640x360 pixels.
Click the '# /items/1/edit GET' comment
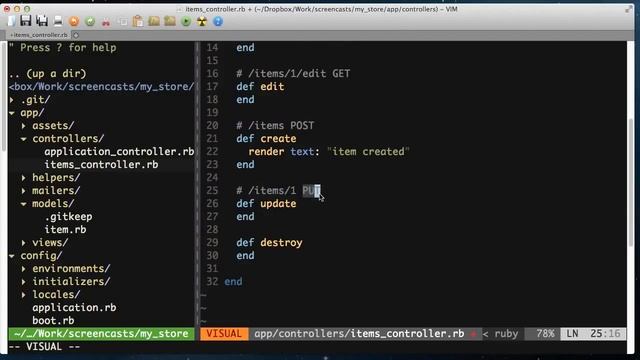click(x=293, y=73)
